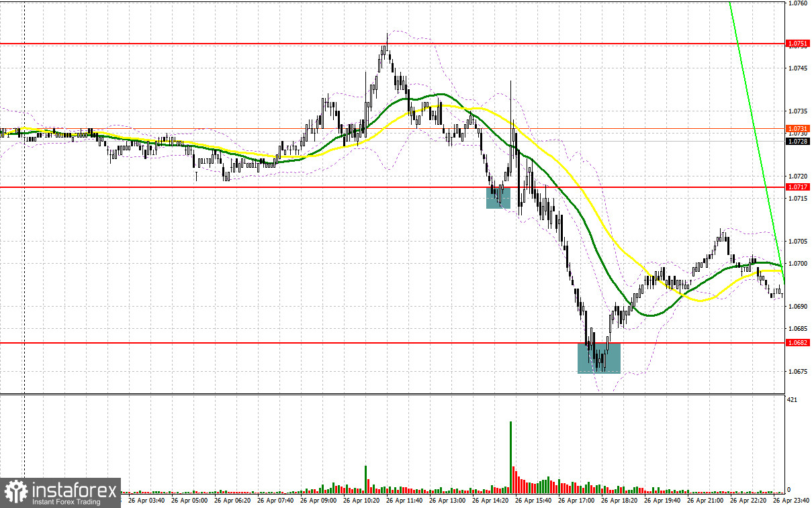Click the 1.0751 resistance level price label
Screen dimensions: 812x508
click(x=798, y=44)
